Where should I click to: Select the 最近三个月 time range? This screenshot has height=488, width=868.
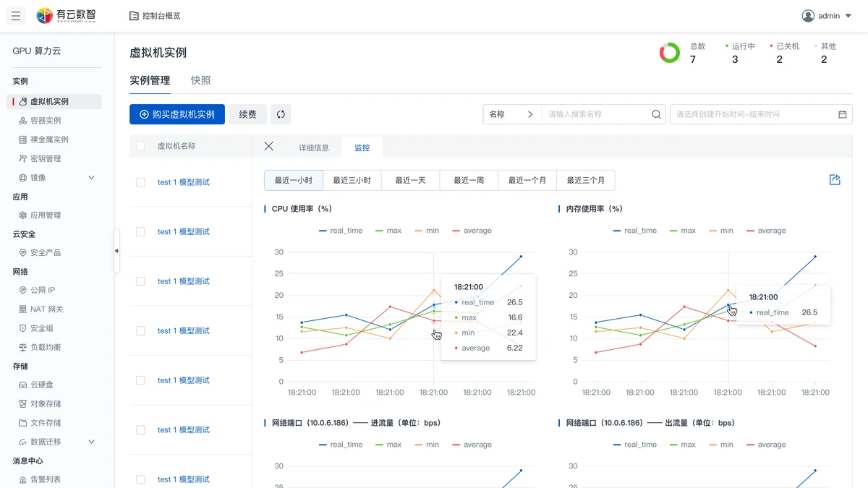[586, 180]
